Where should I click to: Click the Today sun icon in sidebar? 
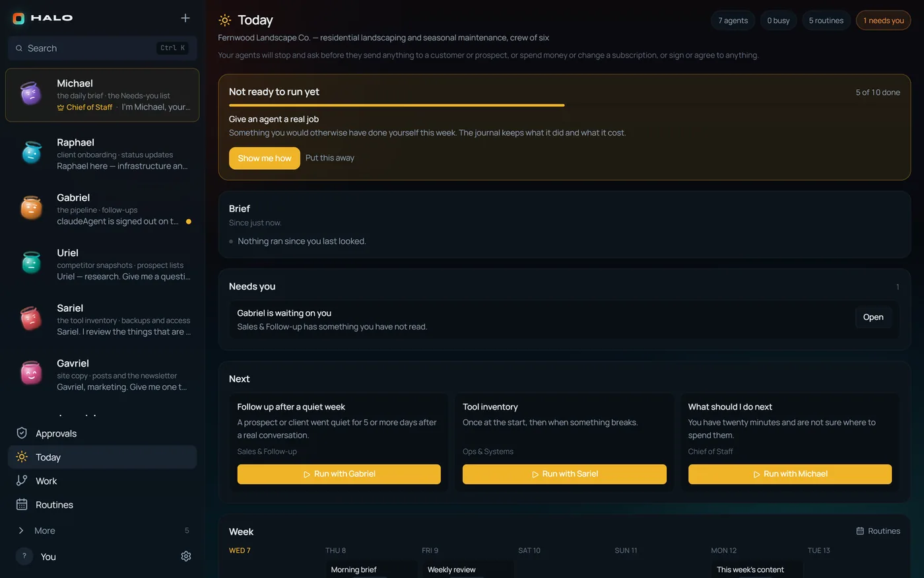pos(22,457)
